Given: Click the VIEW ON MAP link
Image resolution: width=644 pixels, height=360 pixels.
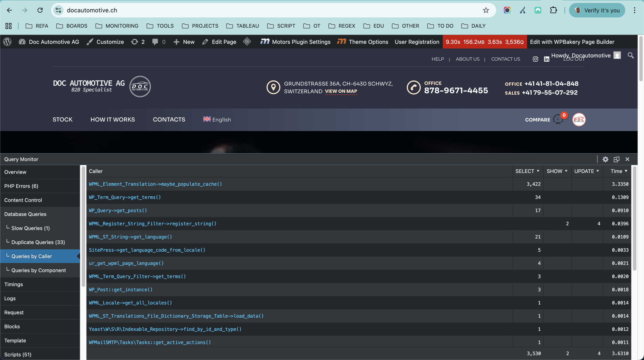Looking at the screenshot, I should 341,91.
